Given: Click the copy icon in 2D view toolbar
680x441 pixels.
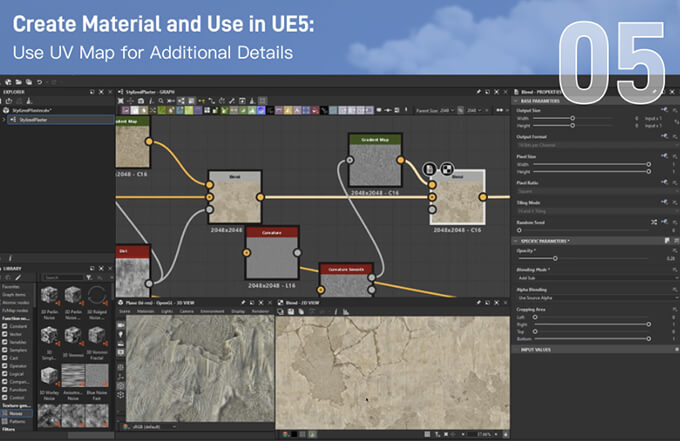Looking at the screenshot, I should pos(301,311).
